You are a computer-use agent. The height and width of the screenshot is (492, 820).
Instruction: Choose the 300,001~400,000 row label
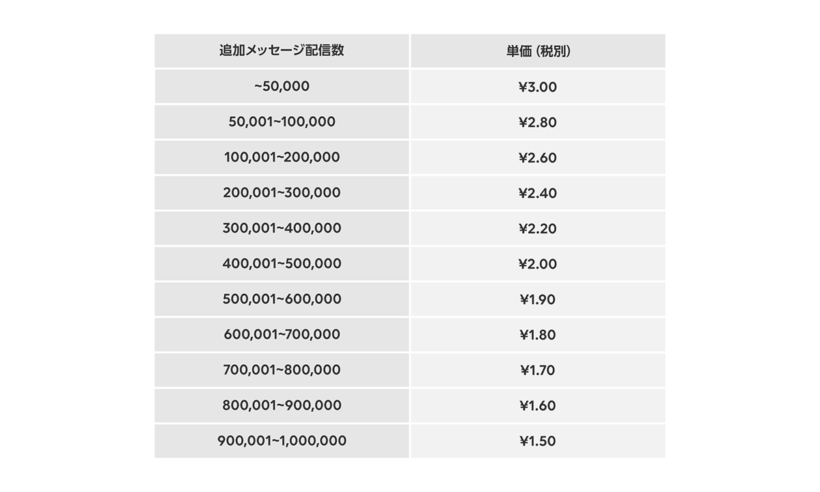(281, 228)
